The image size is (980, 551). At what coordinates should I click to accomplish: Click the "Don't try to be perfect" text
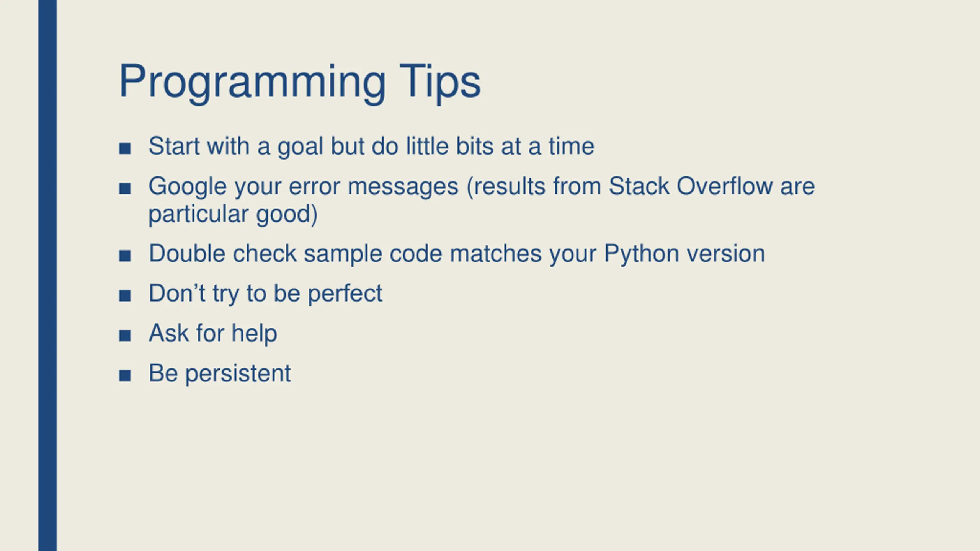265,294
